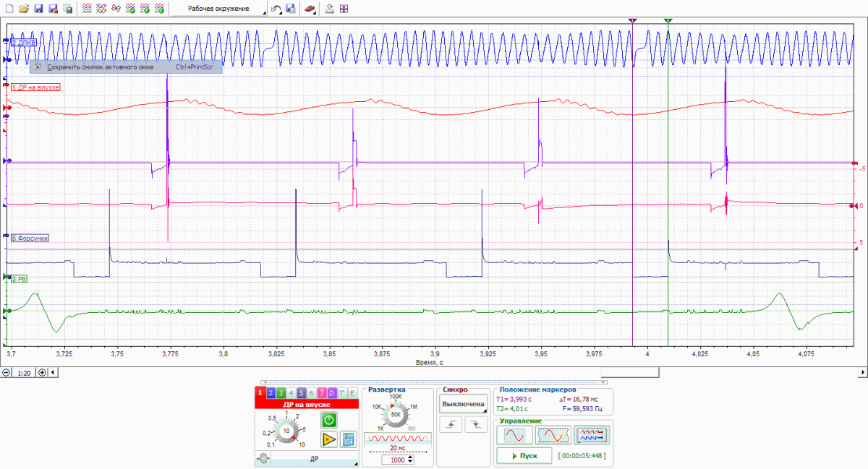868x469 pixels.
Task: Click the 1000 sample count stepper field
Action: coord(396,460)
